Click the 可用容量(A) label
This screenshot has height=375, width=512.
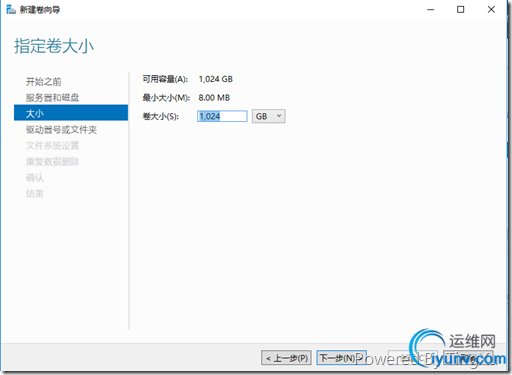click(165, 79)
